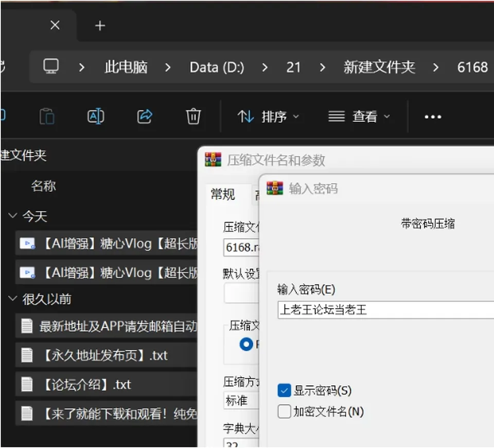Image resolution: width=494 pixels, height=448 pixels.
Task: Open the three-dots more options menu
Action: (433, 117)
